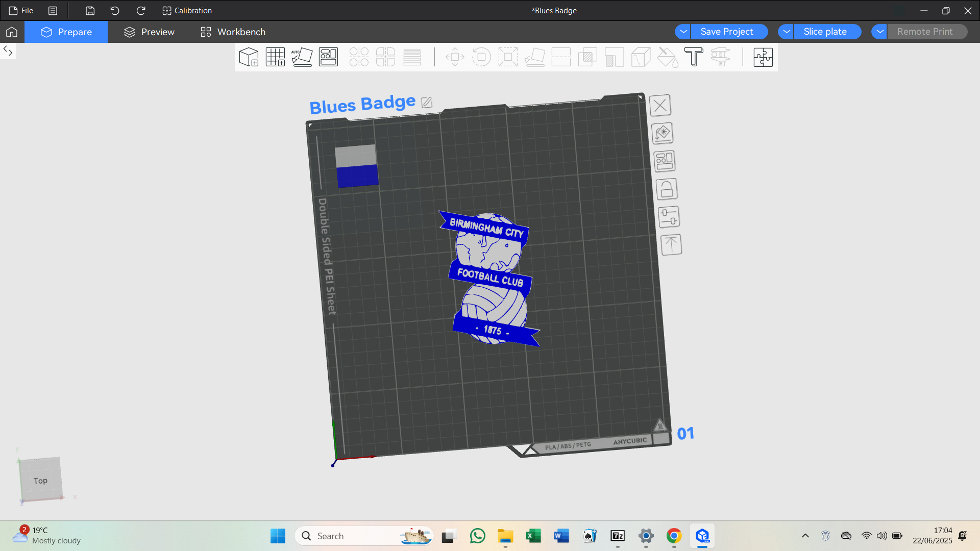
Task: Activate the Lay on face tool
Action: (x=534, y=57)
